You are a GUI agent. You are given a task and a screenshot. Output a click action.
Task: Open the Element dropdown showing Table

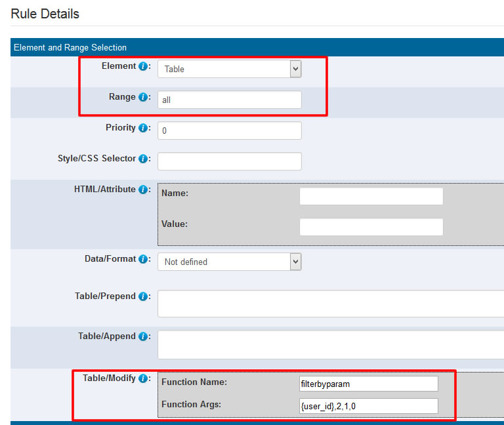(229, 69)
